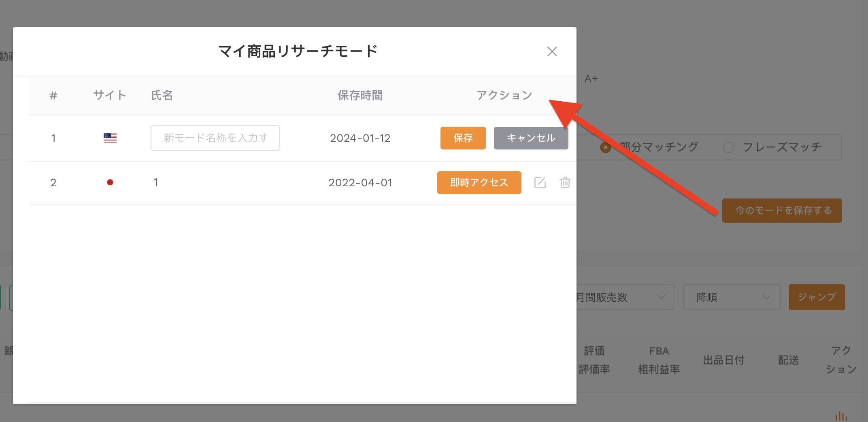Click the A+ label behind the dialog
This screenshot has height=422, width=868.
click(591, 79)
